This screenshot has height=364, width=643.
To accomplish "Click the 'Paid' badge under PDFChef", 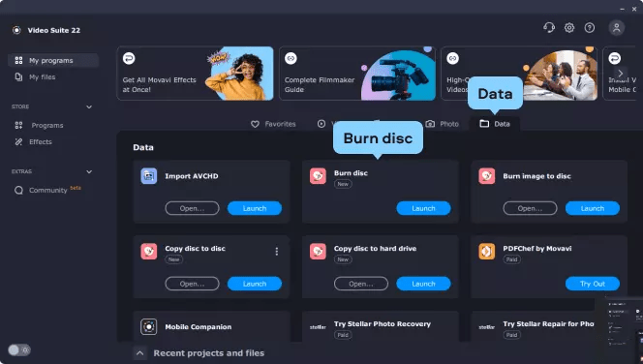I will (x=511, y=259).
